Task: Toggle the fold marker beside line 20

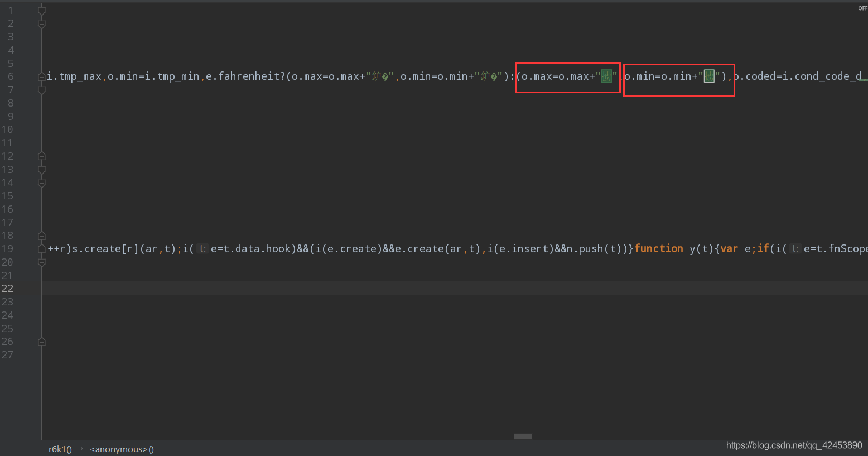Action: point(42,262)
